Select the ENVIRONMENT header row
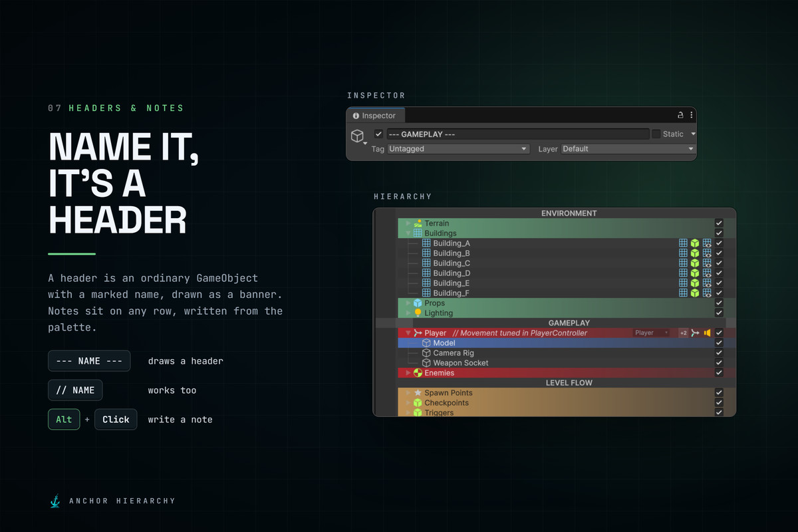 pyautogui.click(x=569, y=213)
